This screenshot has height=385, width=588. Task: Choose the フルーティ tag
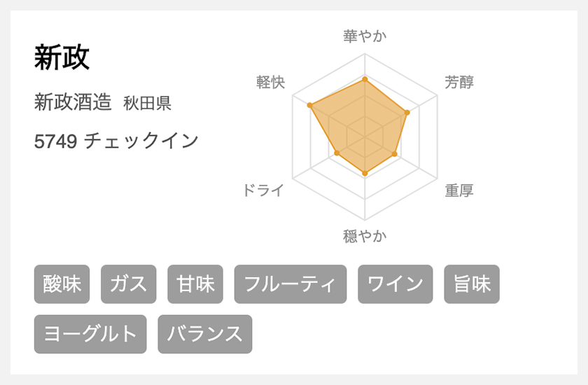[x=290, y=284]
